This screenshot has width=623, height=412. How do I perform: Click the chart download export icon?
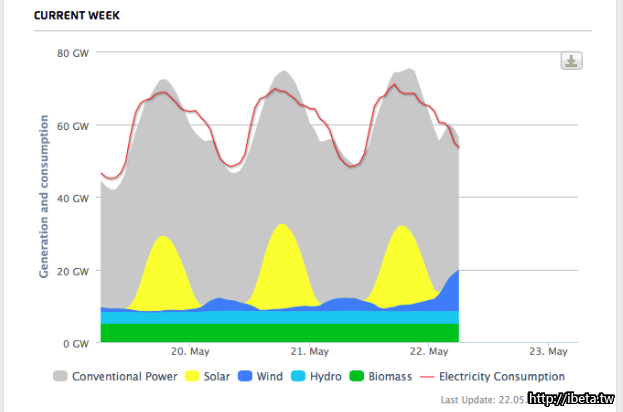(x=571, y=61)
